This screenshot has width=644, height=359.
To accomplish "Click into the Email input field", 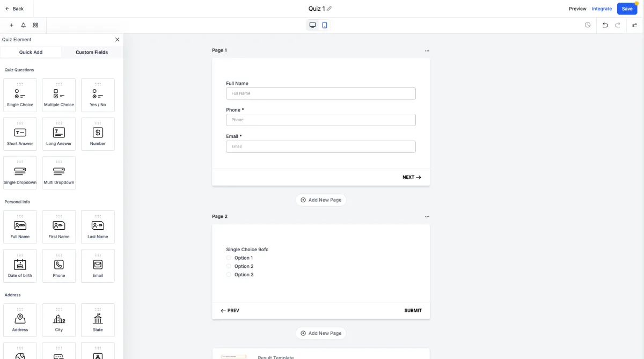I will tap(321, 146).
